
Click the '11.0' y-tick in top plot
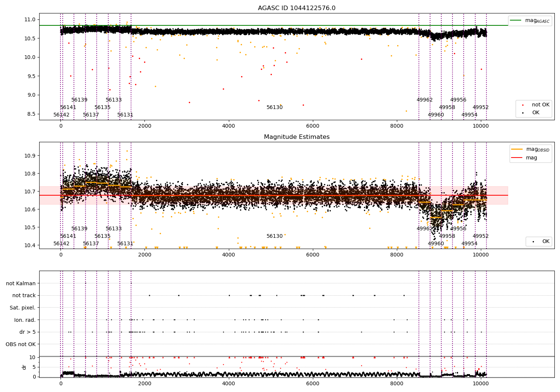[x=30, y=19]
